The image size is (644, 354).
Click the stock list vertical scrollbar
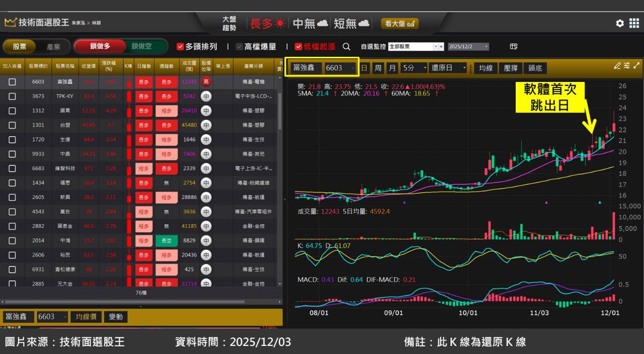(x=280, y=106)
